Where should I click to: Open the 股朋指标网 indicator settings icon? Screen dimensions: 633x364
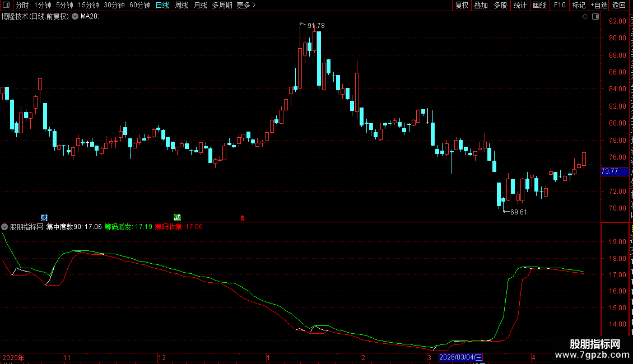click(x=4, y=227)
